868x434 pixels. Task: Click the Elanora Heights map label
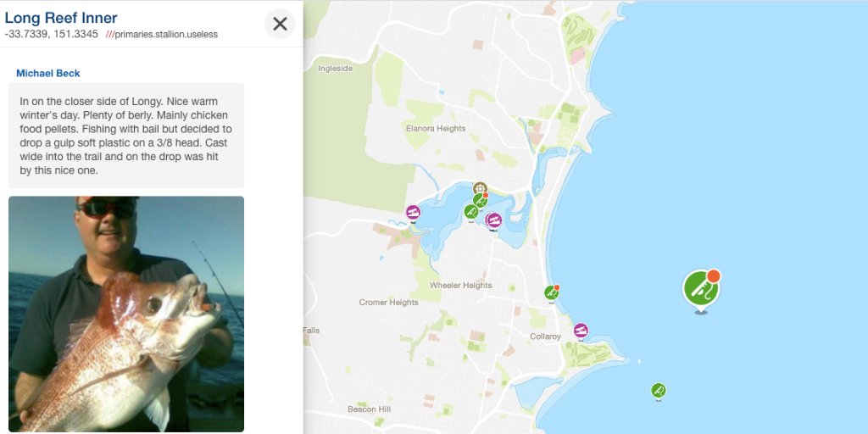[436, 128]
